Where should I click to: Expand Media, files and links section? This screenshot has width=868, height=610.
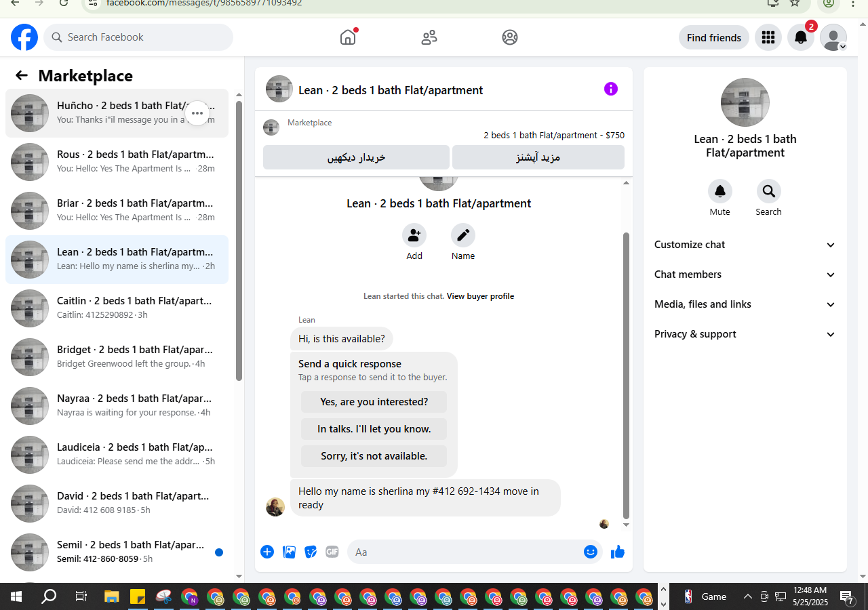745,304
